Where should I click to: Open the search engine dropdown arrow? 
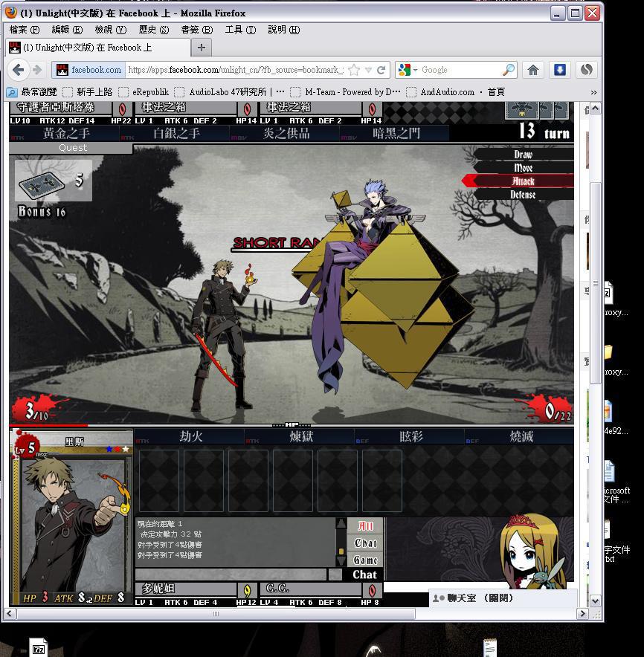(415, 70)
